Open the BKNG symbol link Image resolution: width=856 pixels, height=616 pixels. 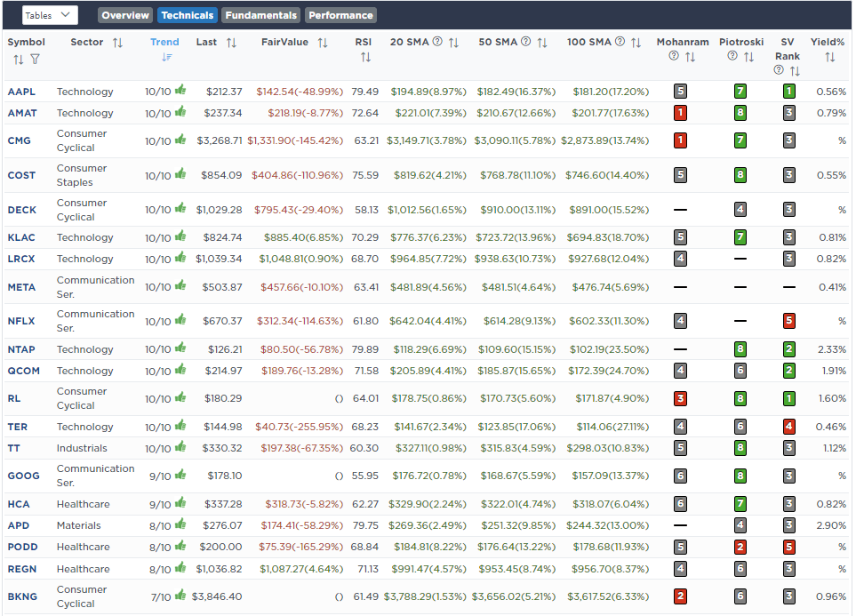pyautogui.click(x=22, y=596)
